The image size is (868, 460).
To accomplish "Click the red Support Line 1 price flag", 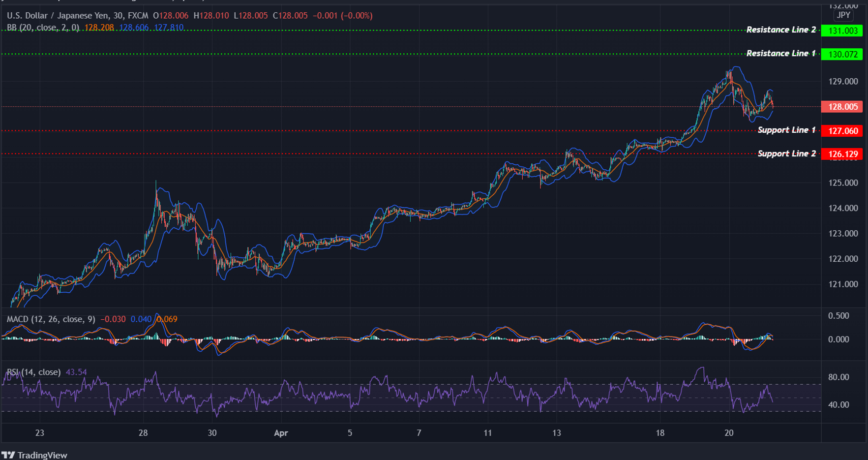I will pyautogui.click(x=841, y=131).
